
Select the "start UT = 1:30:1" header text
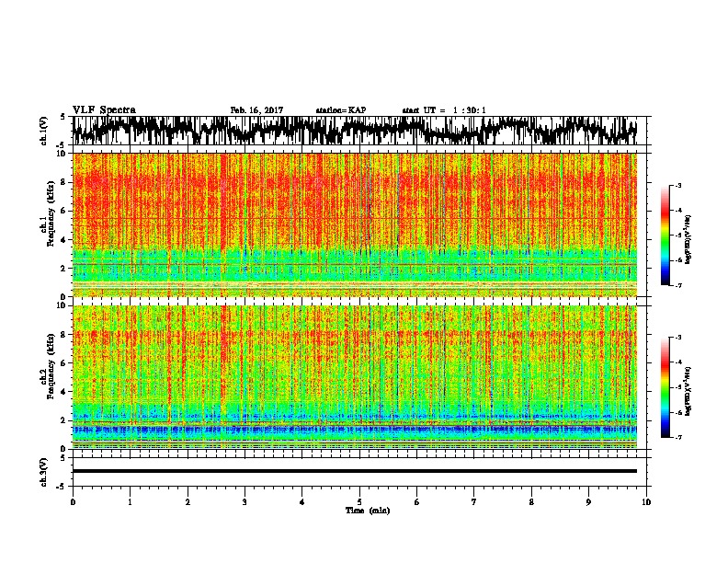(444, 110)
